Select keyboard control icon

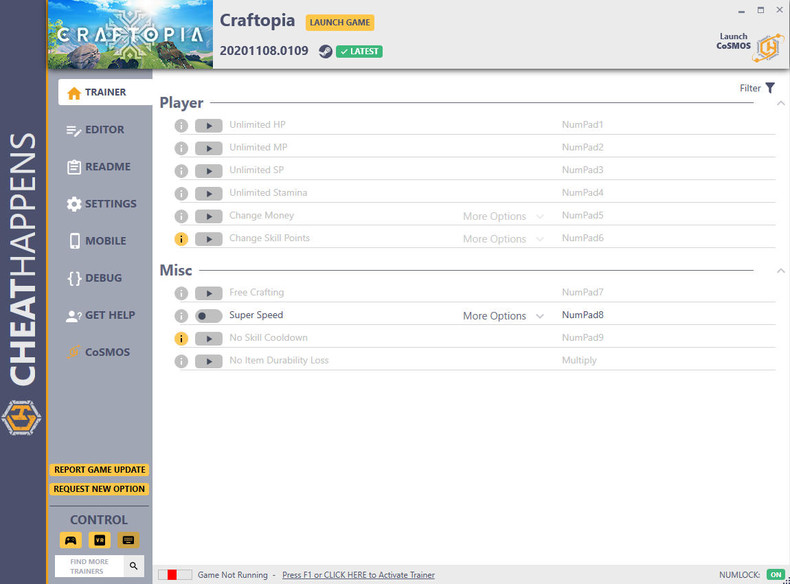[x=128, y=540]
